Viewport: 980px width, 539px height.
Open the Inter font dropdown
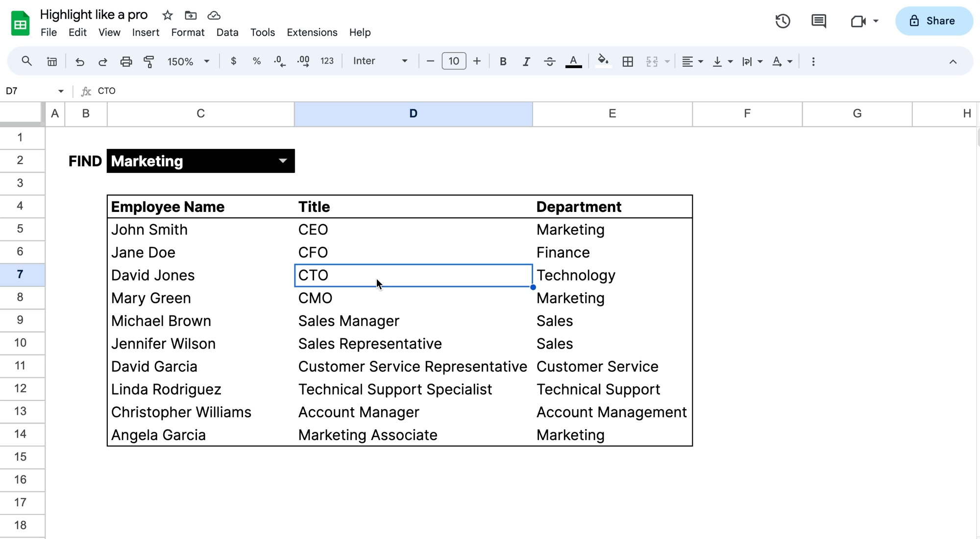[x=380, y=61]
